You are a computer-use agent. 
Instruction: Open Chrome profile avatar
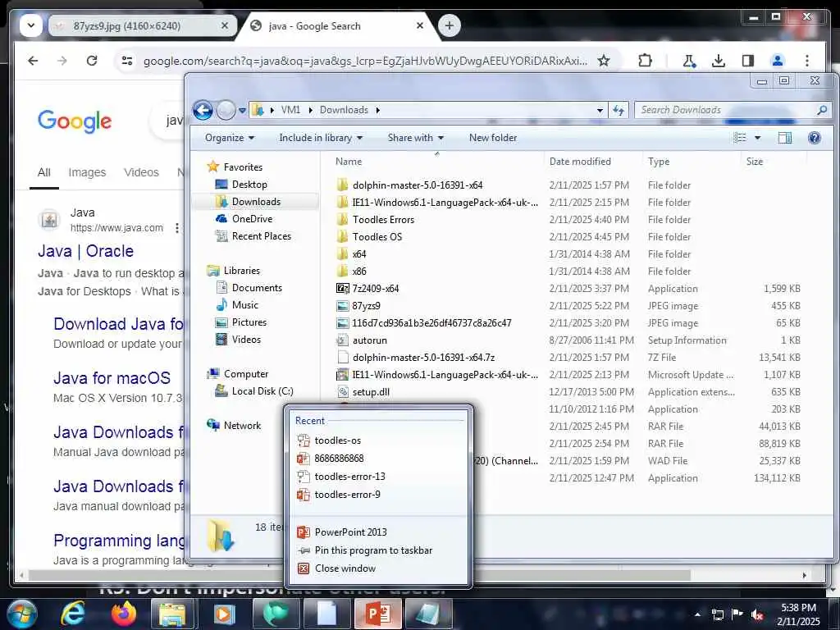tap(778, 61)
